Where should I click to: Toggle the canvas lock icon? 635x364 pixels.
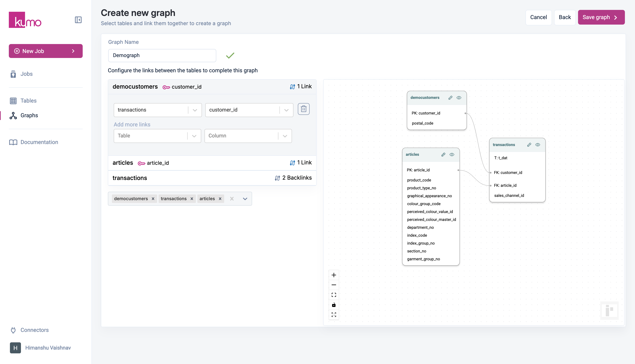click(334, 305)
